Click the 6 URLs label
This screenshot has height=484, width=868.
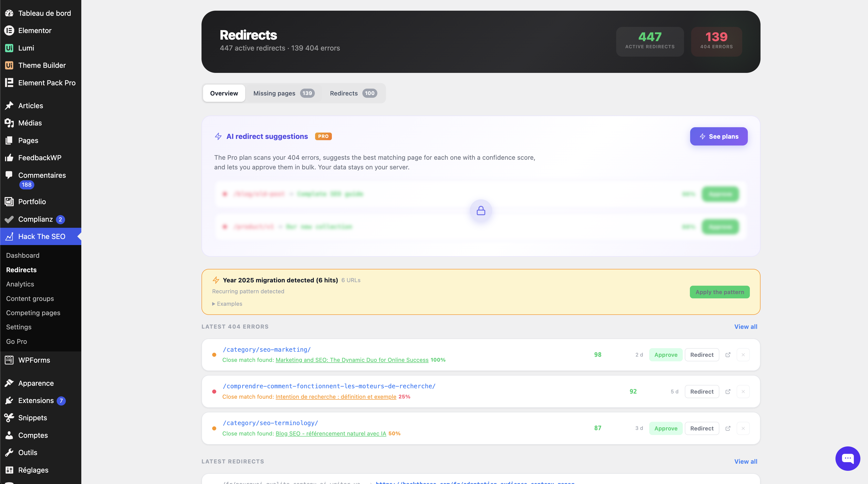coord(351,280)
